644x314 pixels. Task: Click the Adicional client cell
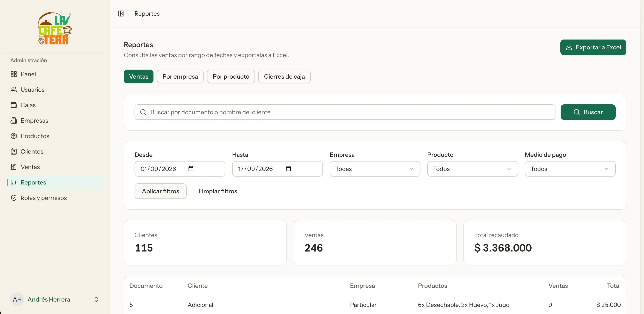(200, 305)
